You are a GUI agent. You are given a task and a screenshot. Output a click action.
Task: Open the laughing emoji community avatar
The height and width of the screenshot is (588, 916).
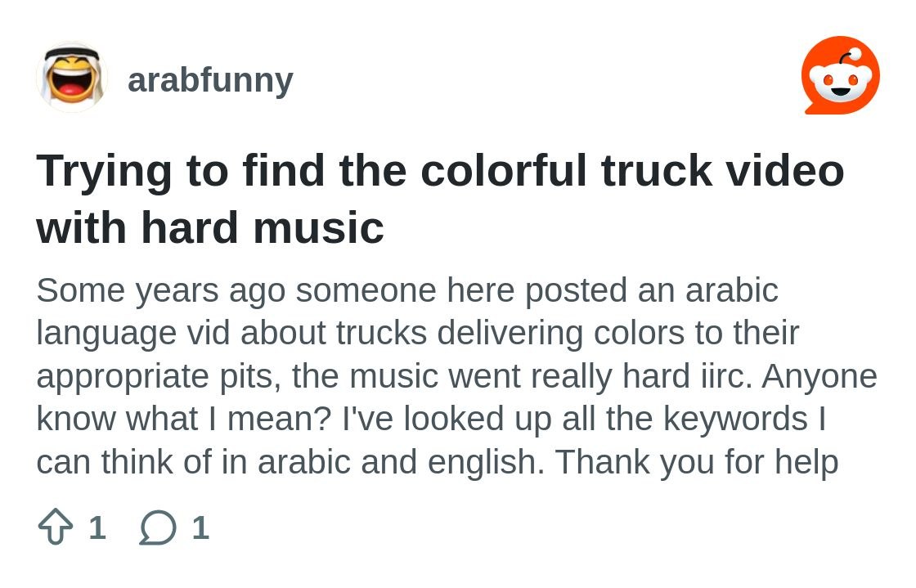(x=72, y=79)
